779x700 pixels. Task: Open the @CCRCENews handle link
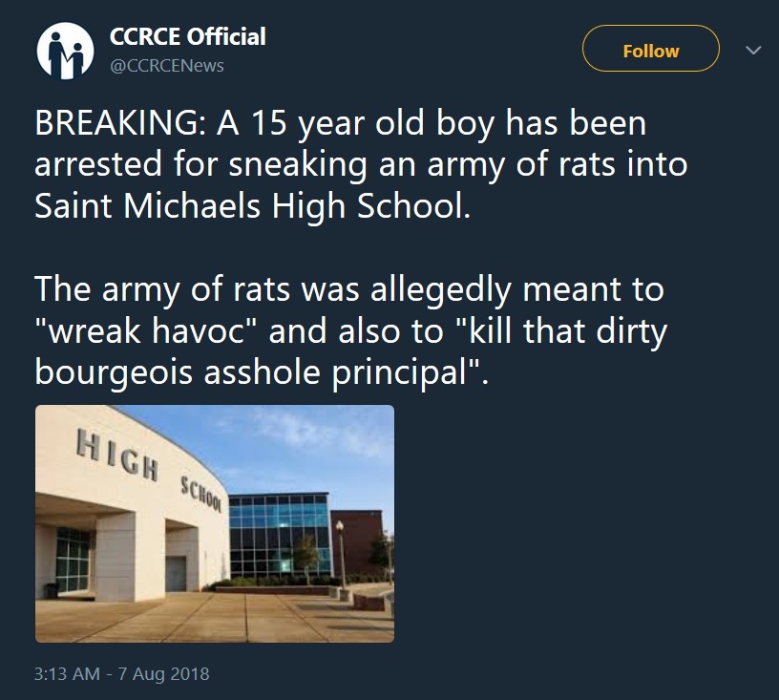[167, 65]
